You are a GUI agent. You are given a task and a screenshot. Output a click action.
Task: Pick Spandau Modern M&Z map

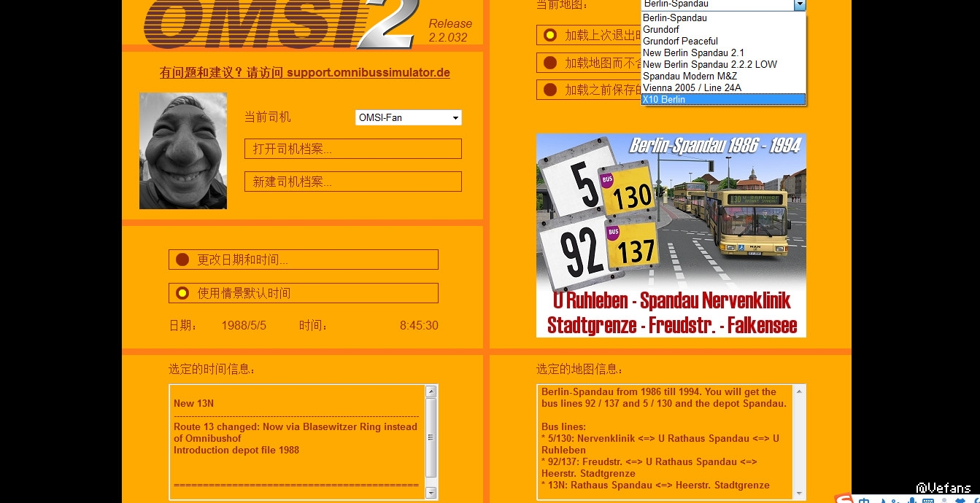[x=723, y=76]
